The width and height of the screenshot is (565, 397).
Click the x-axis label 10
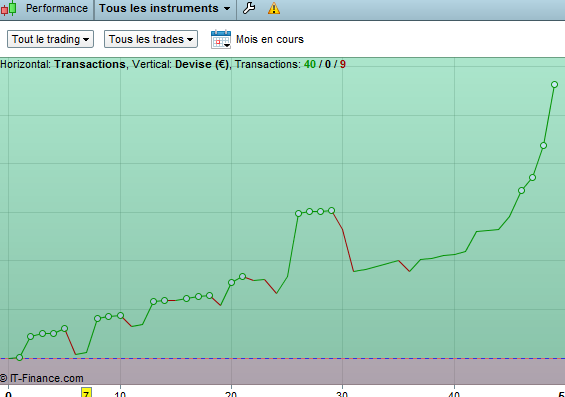pyautogui.click(x=120, y=394)
